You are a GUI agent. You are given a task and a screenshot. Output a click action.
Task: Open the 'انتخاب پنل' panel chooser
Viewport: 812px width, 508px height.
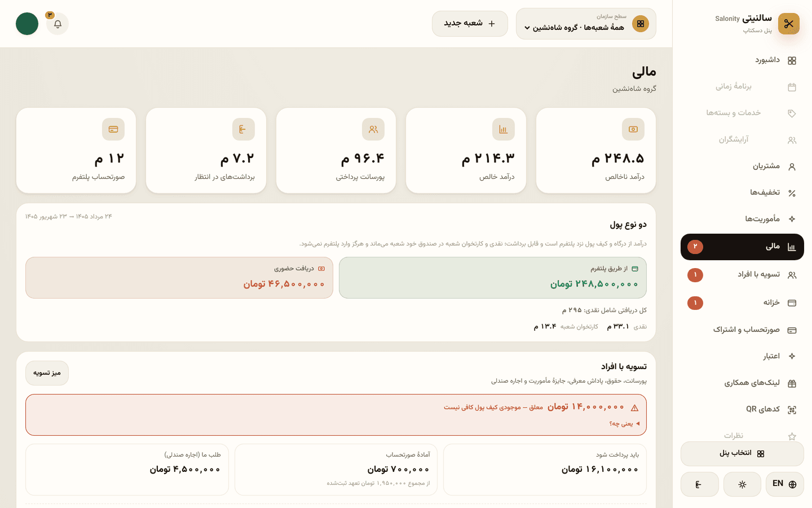[742, 454]
